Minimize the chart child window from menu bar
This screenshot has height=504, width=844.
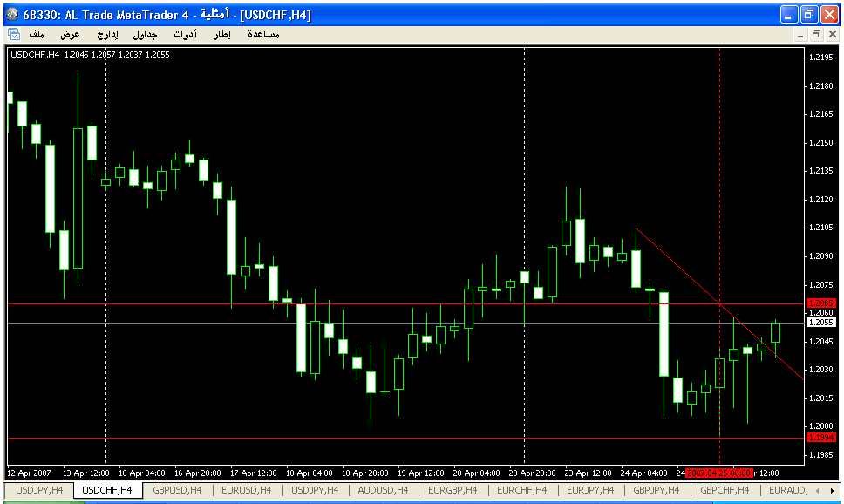click(800, 35)
